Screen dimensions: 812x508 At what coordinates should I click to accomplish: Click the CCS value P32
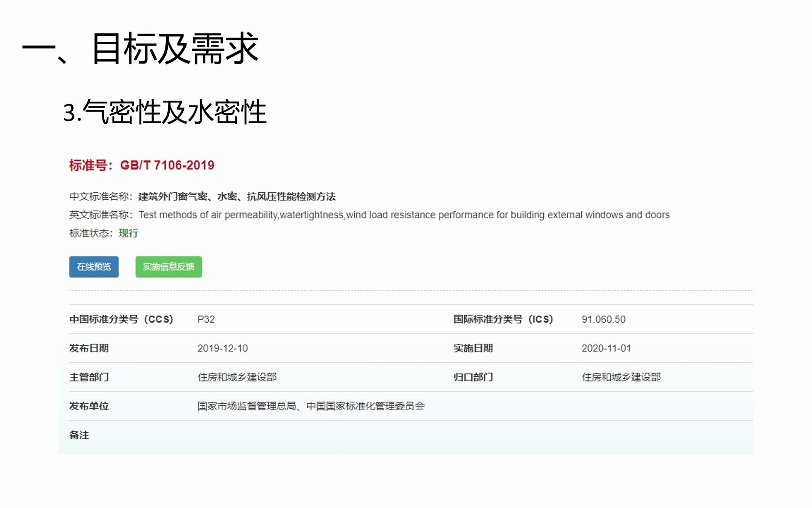[206, 319]
